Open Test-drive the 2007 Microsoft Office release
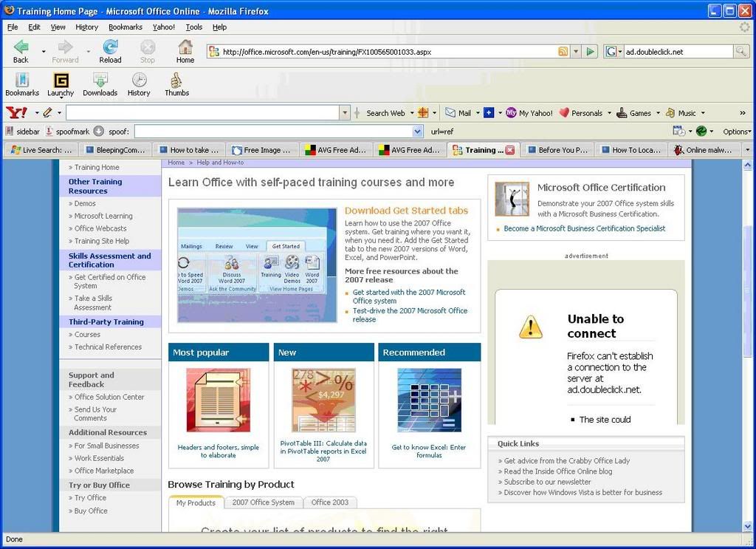Screen dimensions: 756x549 [410, 315]
